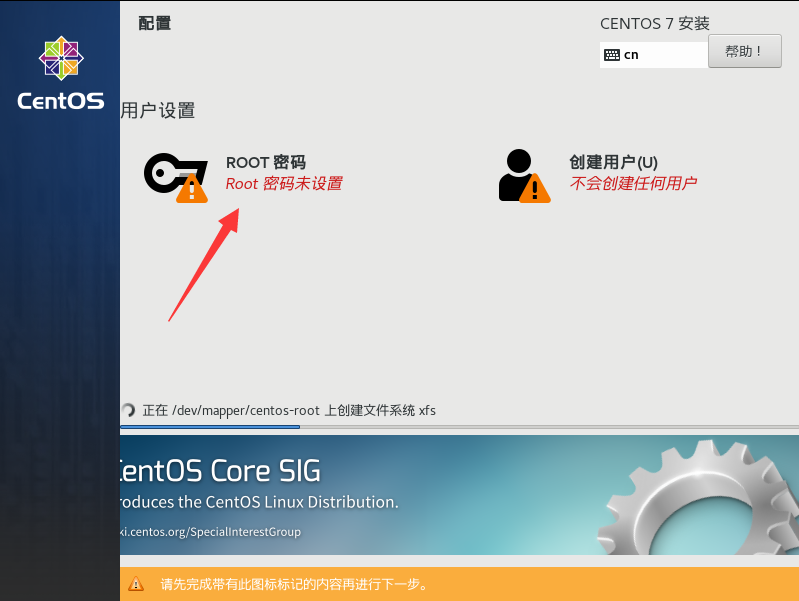Click the progress spinner icon
This screenshot has height=601, width=799.
click(x=128, y=410)
